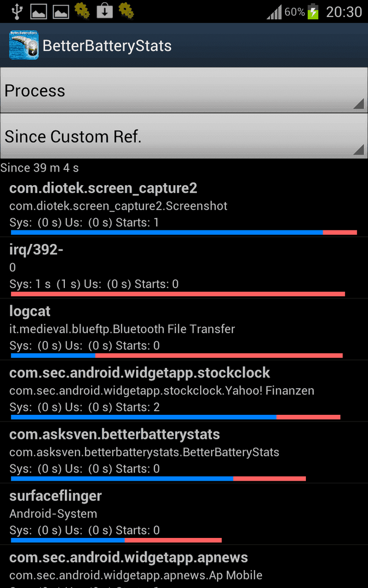Tap the BetterBatteryStats title text
The height and width of the screenshot is (588, 368).
click(x=107, y=46)
